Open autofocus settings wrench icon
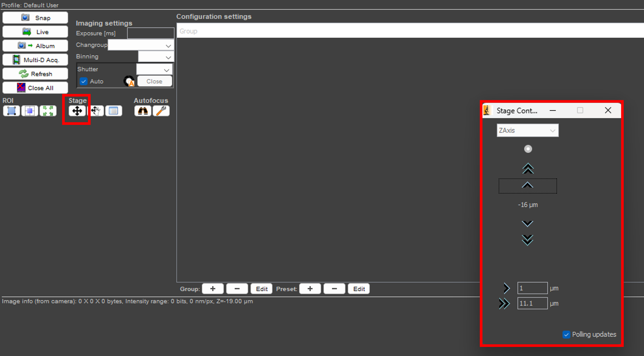 tap(161, 111)
